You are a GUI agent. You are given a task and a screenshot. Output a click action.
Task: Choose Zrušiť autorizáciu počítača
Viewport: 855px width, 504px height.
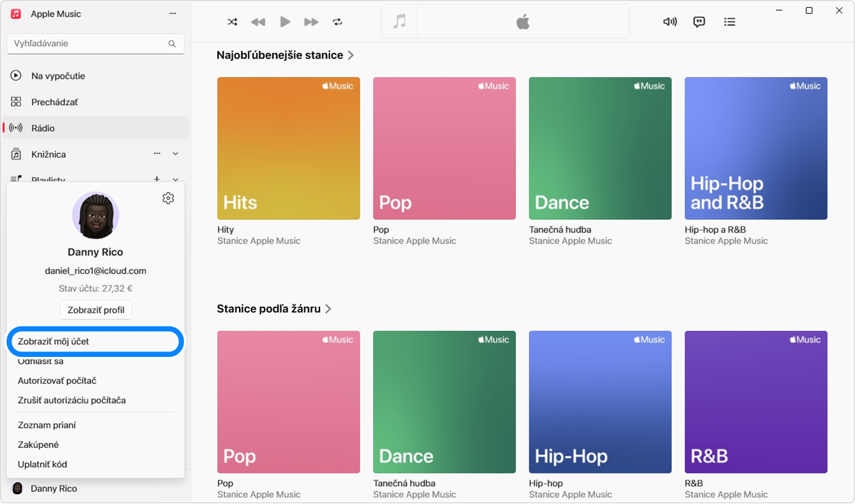(72, 400)
